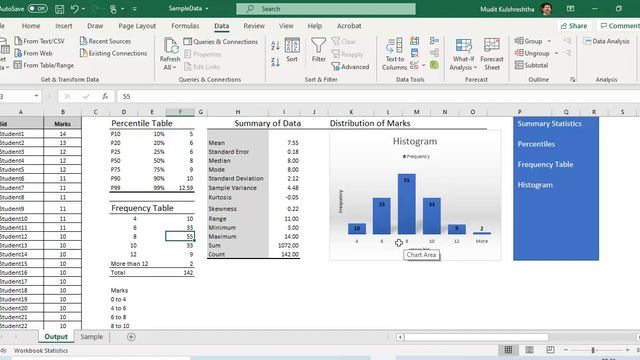Click the Share button

(574, 26)
